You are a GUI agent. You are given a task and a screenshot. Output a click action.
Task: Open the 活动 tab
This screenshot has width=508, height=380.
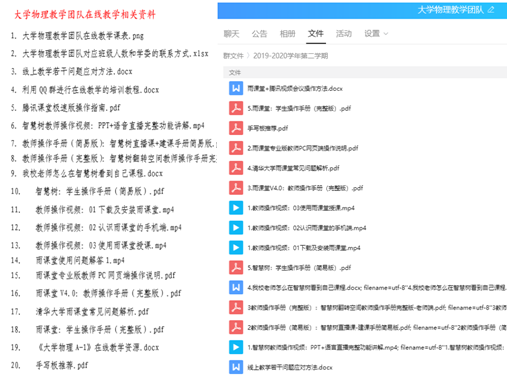[344, 34]
